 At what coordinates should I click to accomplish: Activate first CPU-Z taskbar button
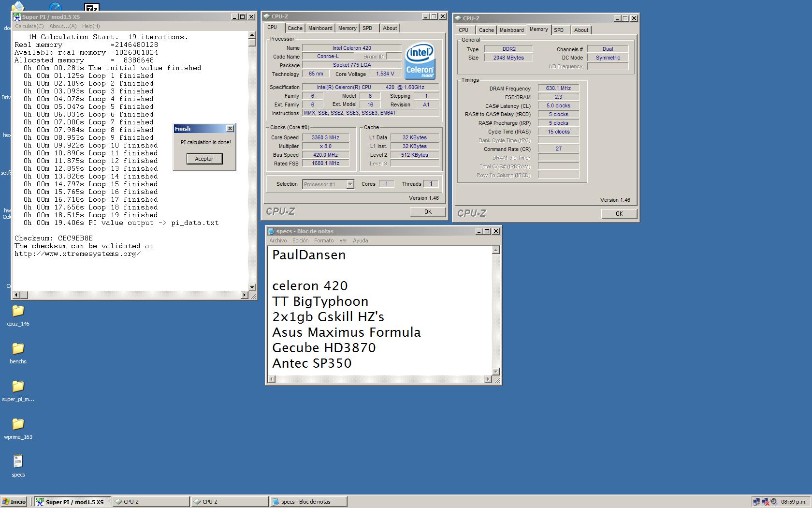coord(151,502)
